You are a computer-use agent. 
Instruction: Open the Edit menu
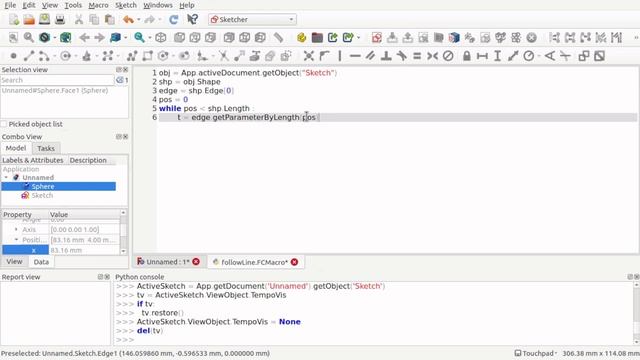(x=29, y=5)
